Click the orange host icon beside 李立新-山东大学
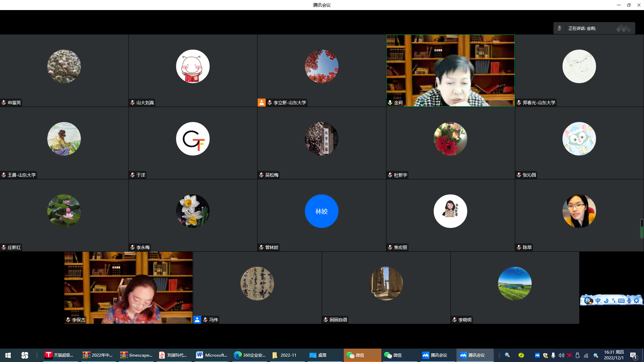644x362 pixels. [x=261, y=103]
